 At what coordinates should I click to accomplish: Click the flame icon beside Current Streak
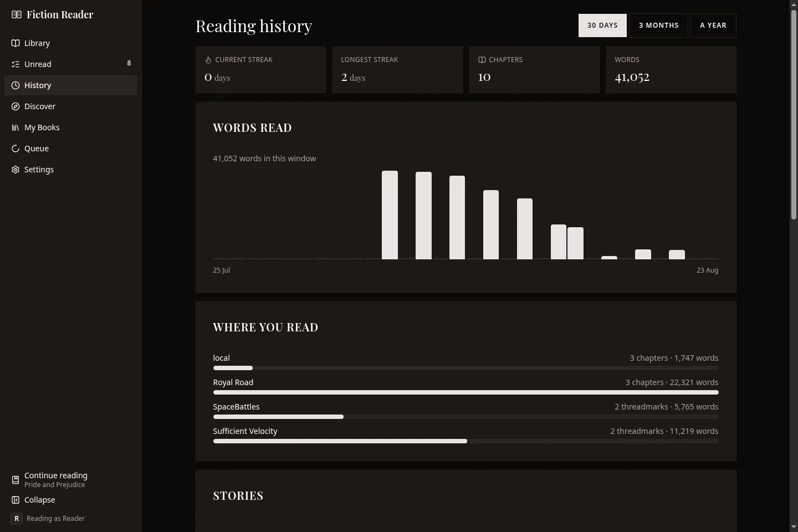[208, 60]
